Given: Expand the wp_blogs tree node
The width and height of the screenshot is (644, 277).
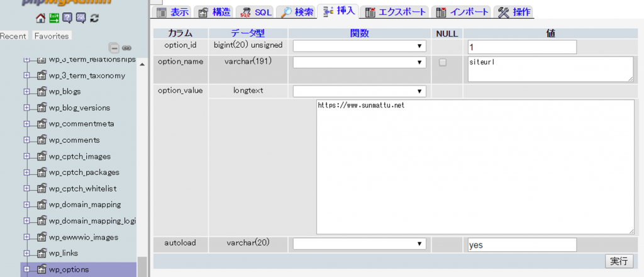Looking at the screenshot, I should pos(26,91).
